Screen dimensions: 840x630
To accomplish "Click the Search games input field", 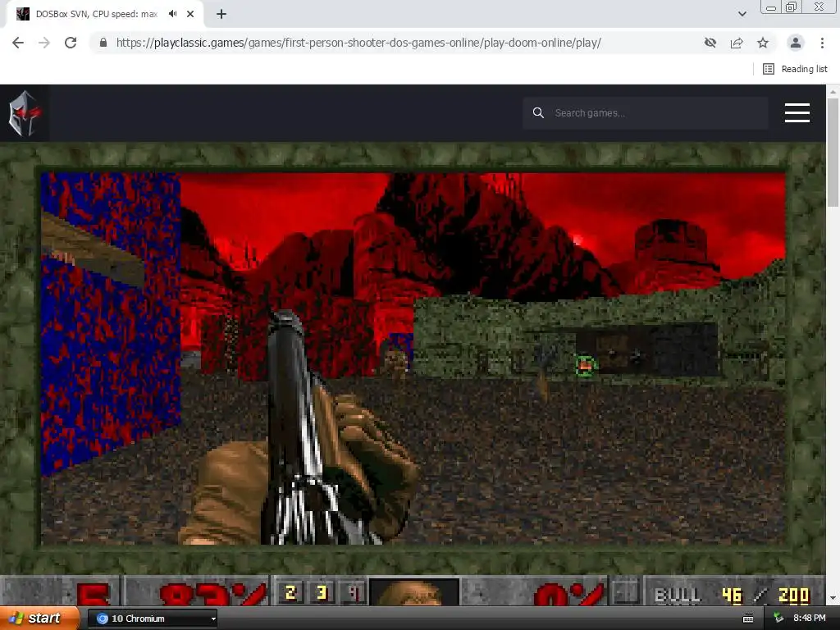I will click(646, 113).
